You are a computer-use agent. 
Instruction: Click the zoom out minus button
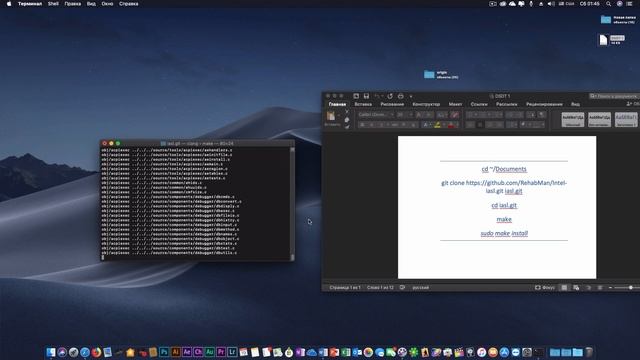[610, 287]
